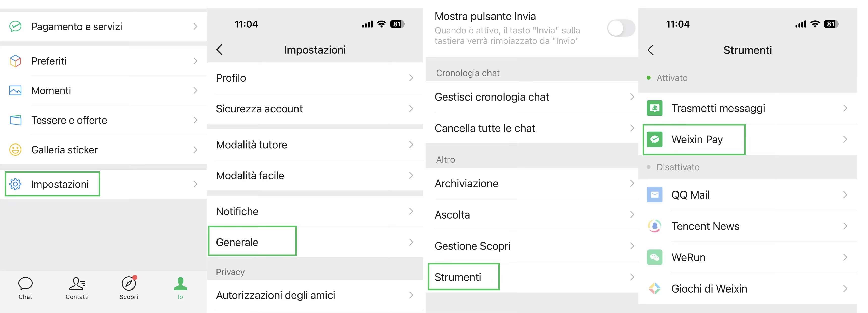Tap the Preferiti cube icon
868x313 pixels.
tap(15, 61)
